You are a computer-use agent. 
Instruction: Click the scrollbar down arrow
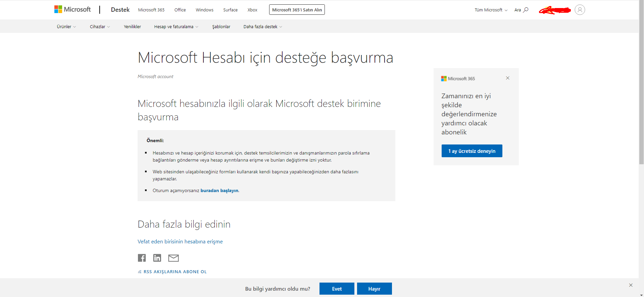click(641, 295)
